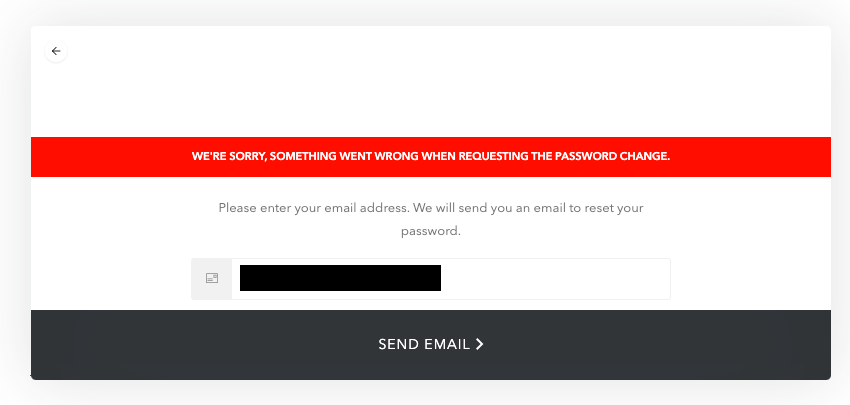
Task: Submit the password reset email request
Action: 430,345
